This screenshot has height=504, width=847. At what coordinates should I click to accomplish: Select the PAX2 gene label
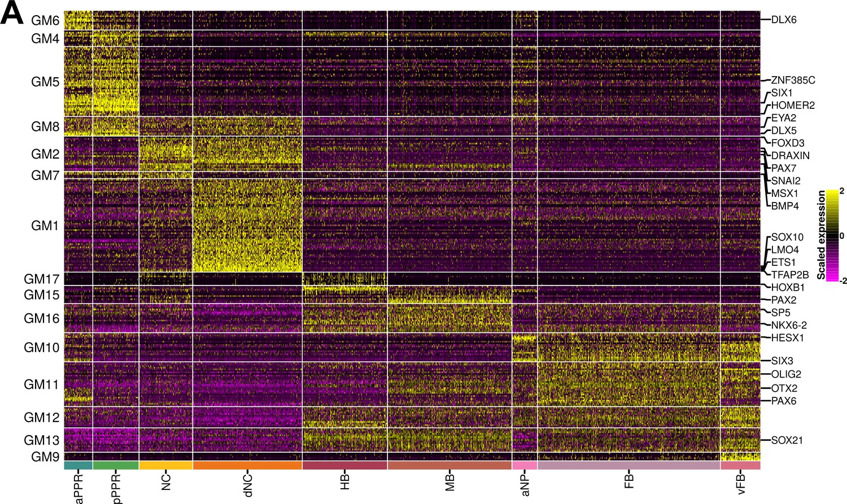[x=784, y=300]
